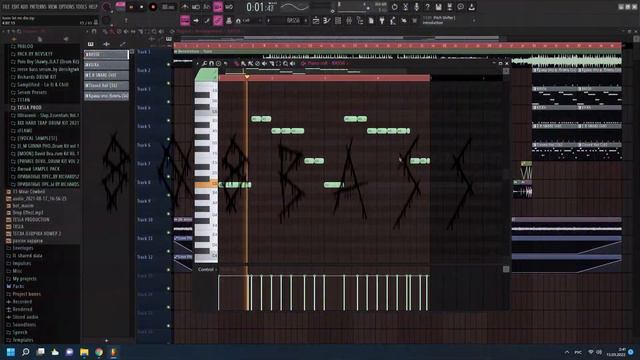Select the Closed Hat pattern in picker
The height and width of the screenshot is (360, 640).
point(106,86)
